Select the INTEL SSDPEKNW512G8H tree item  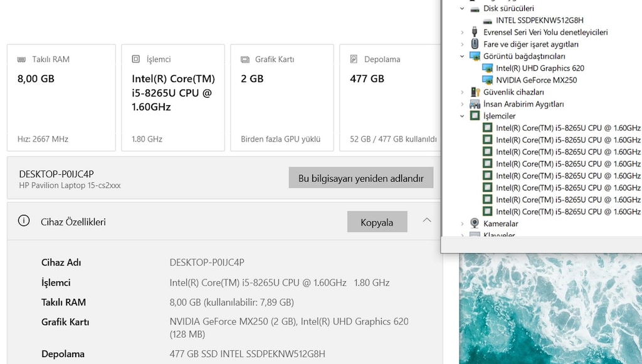coord(540,21)
